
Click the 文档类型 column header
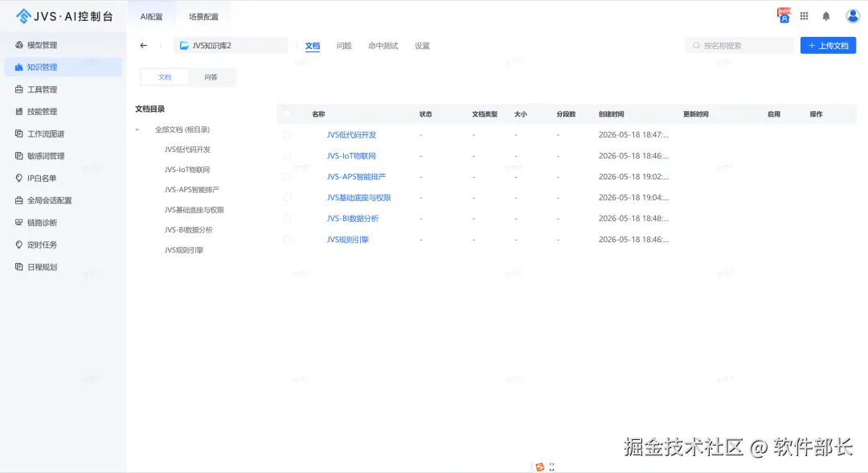pos(485,114)
